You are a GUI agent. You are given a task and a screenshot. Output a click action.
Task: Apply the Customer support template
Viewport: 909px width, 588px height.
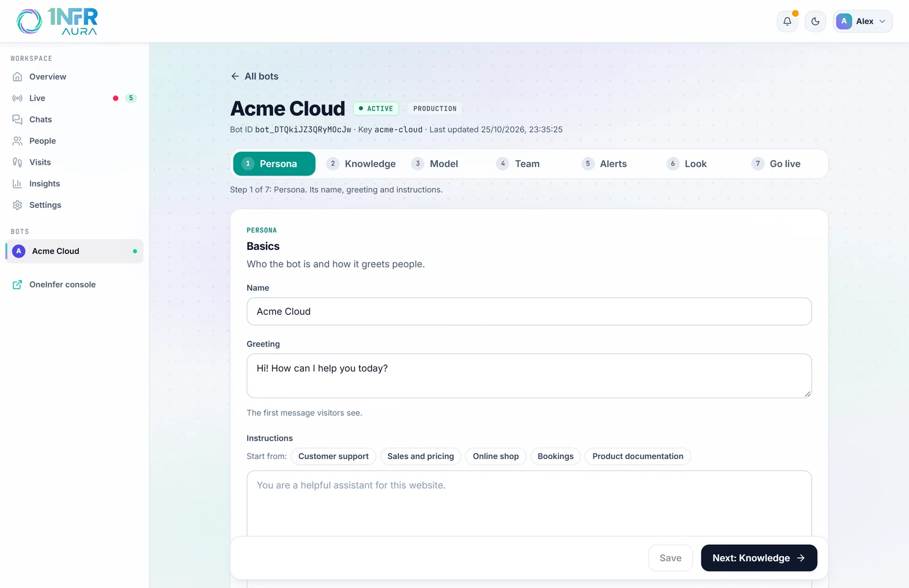pos(333,456)
